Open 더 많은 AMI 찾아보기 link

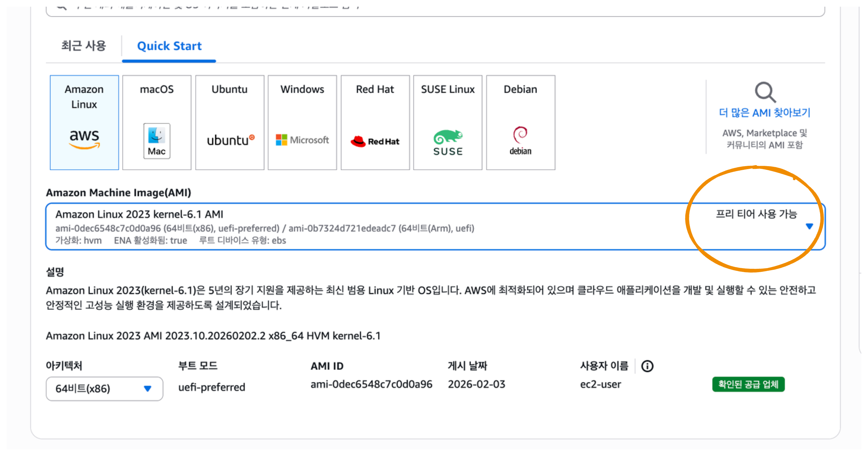[x=764, y=113]
